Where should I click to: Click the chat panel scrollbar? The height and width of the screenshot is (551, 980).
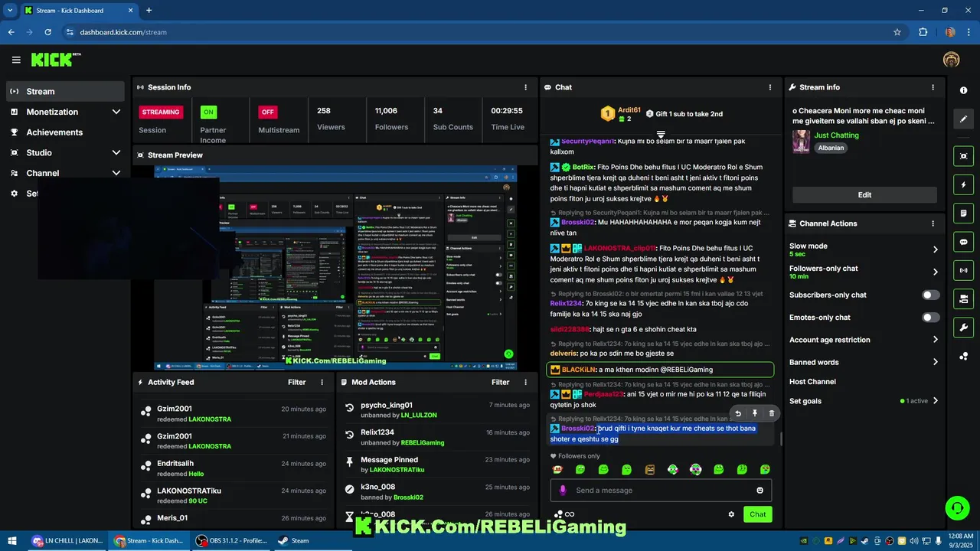pos(781,439)
